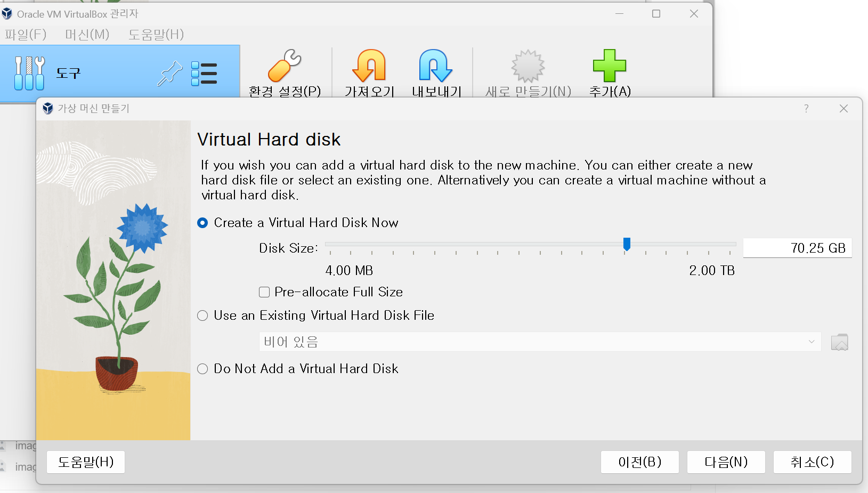Image resolution: width=868 pixels, height=493 pixels.
Task: Click the 다음(N) next button
Action: pos(726,462)
